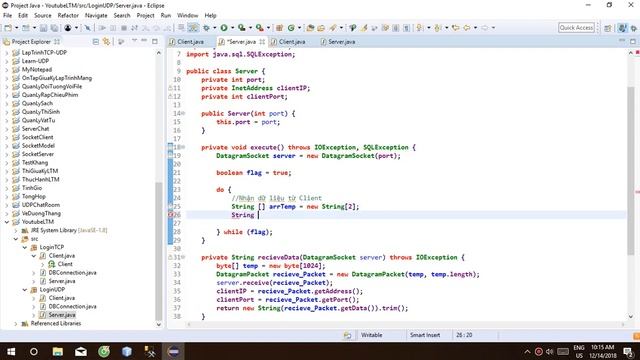
Task: Toggle Skip All Breakpoints toolbar button
Action: point(87,28)
